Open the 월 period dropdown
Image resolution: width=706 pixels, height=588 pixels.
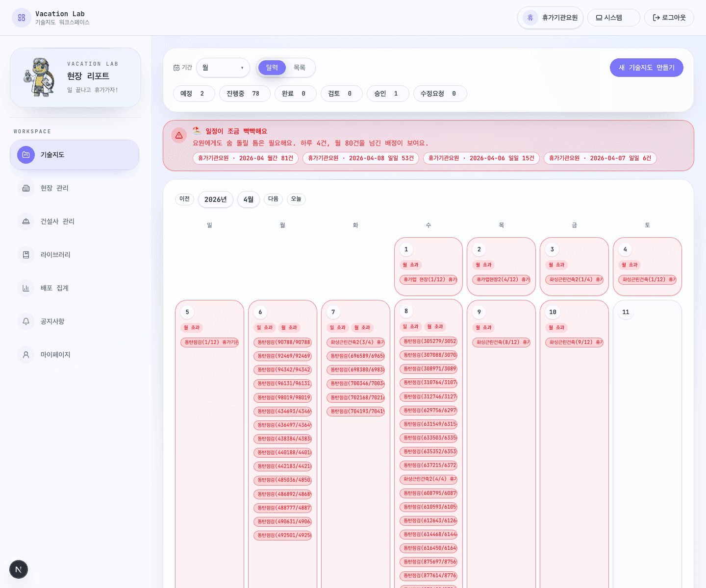click(x=223, y=68)
